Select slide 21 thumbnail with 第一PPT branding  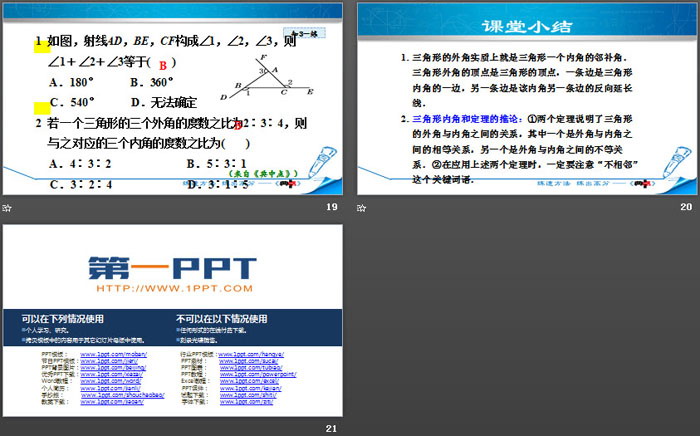(x=172, y=324)
